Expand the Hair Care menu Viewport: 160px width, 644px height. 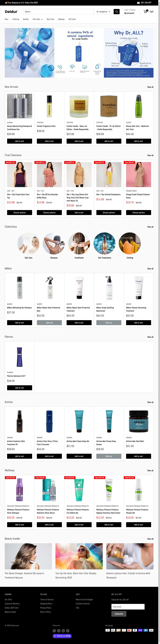coord(38,19)
